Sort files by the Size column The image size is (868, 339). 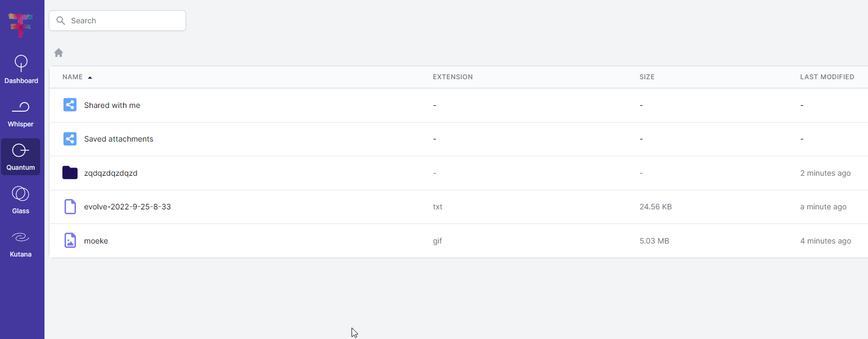[647, 76]
